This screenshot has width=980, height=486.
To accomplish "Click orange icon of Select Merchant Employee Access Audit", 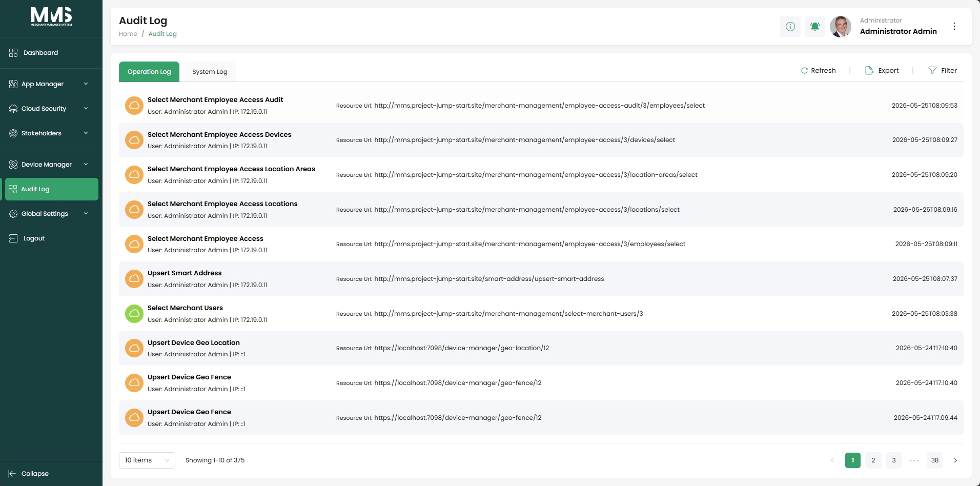I will (134, 106).
